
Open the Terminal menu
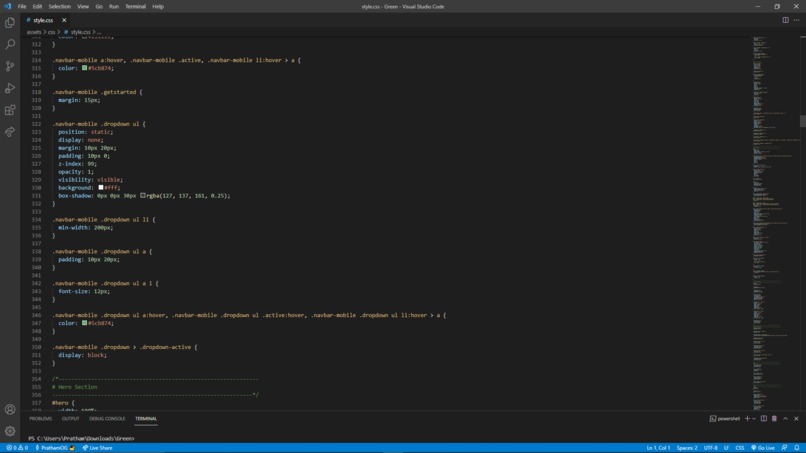point(135,7)
